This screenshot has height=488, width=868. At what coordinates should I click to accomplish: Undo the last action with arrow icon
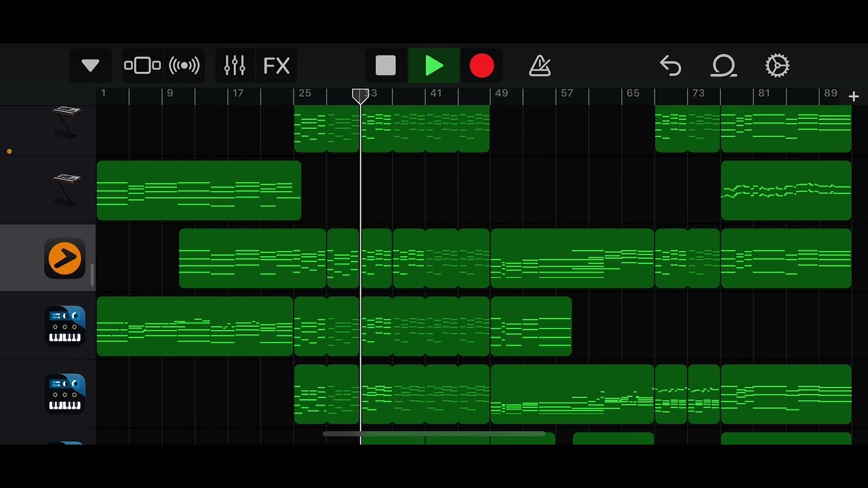[670, 66]
